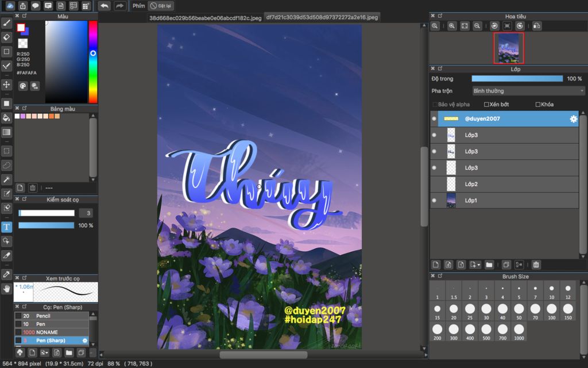Pop out the Kiểm soát cọ panel
Viewport: 588px width, 368px height.
[24, 199]
